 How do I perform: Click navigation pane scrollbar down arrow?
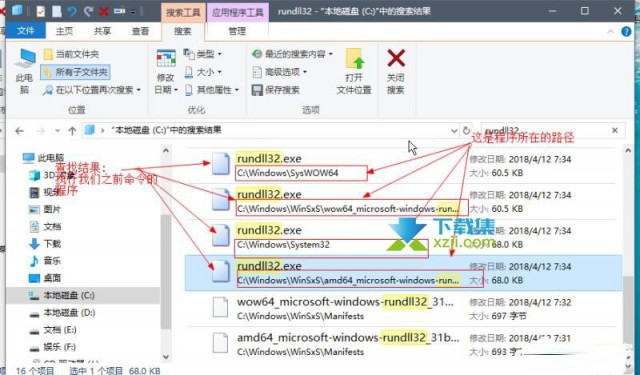tap(166, 357)
